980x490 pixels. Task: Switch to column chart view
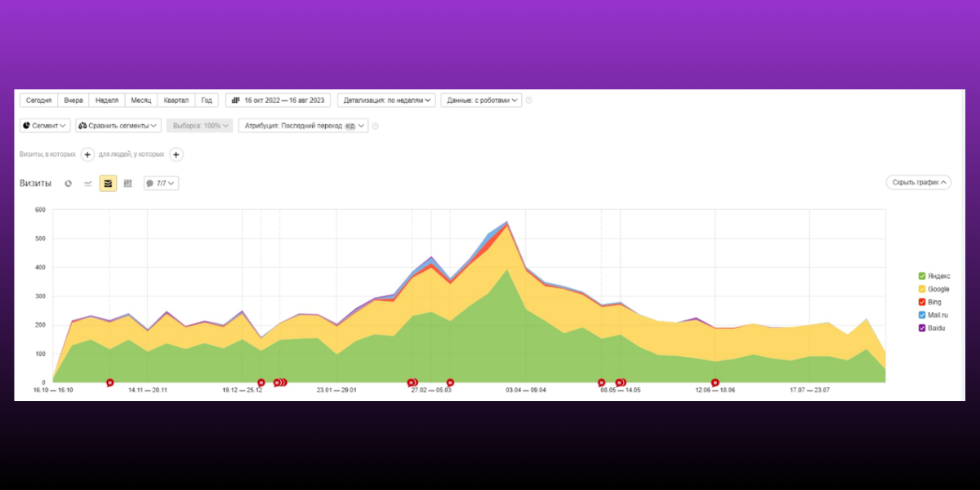click(x=127, y=184)
